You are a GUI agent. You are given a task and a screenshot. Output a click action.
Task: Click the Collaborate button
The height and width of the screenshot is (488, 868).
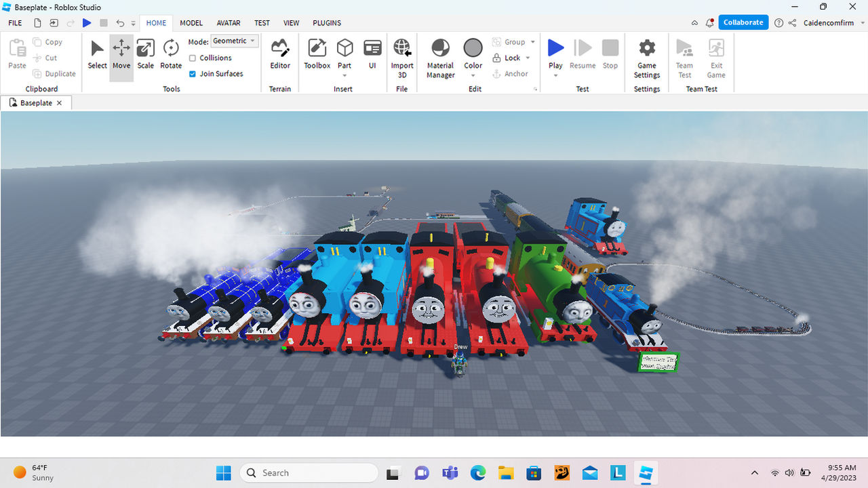tap(743, 22)
